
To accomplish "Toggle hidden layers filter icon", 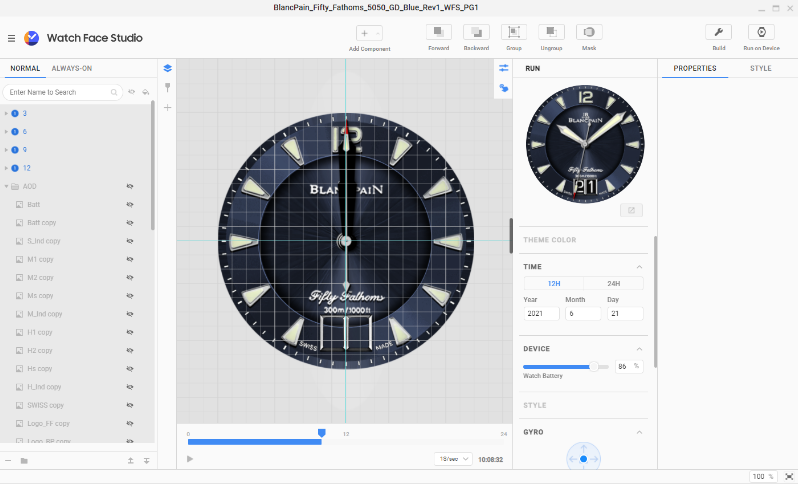I will tap(131, 92).
